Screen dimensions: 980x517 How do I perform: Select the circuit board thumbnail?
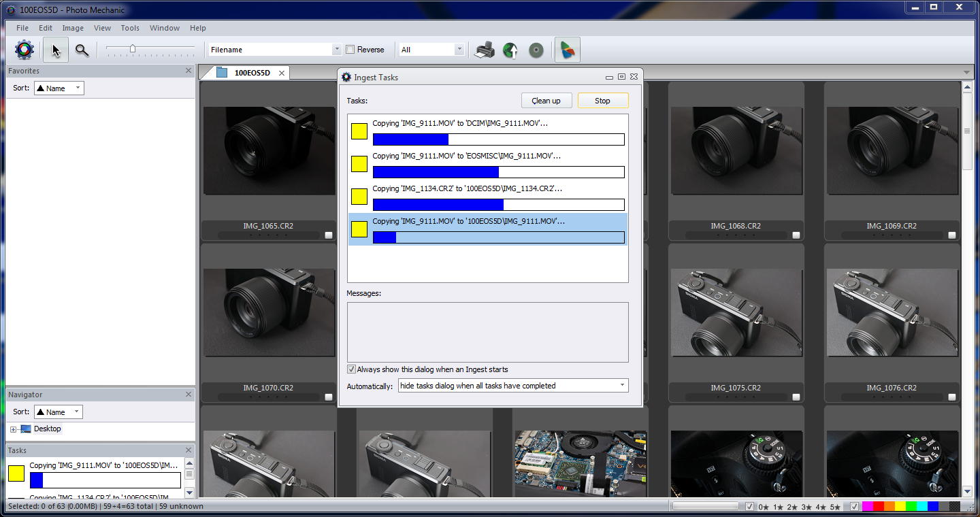coord(581,465)
